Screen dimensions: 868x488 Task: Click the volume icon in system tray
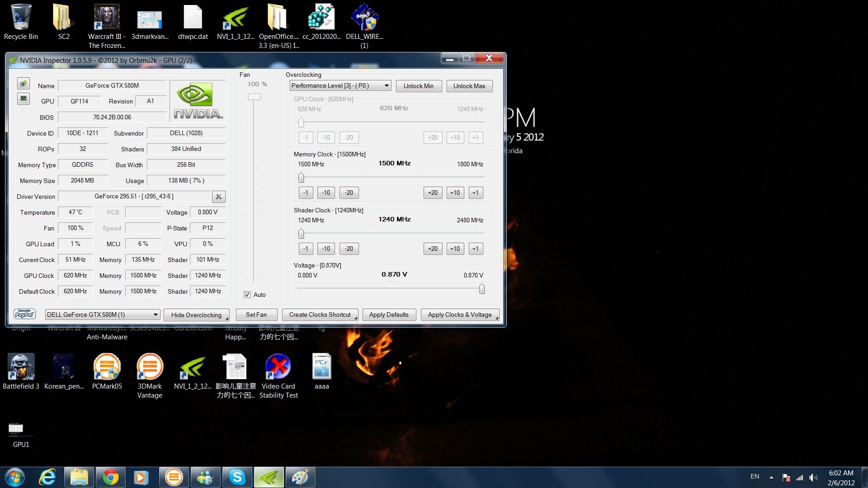click(x=813, y=478)
